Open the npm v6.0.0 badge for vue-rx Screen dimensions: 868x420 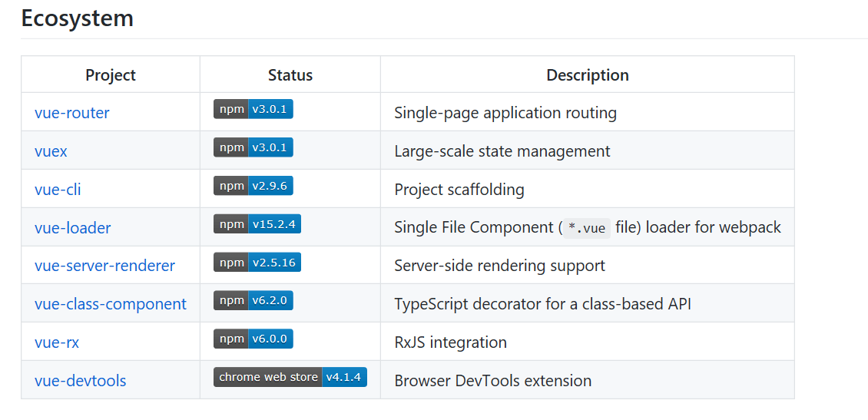(253, 339)
